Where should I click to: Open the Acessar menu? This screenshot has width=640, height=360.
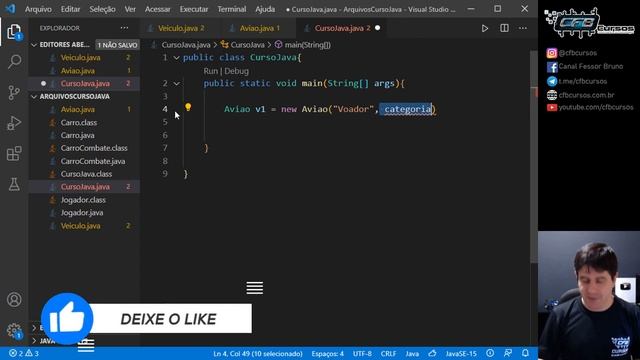tap(158, 9)
